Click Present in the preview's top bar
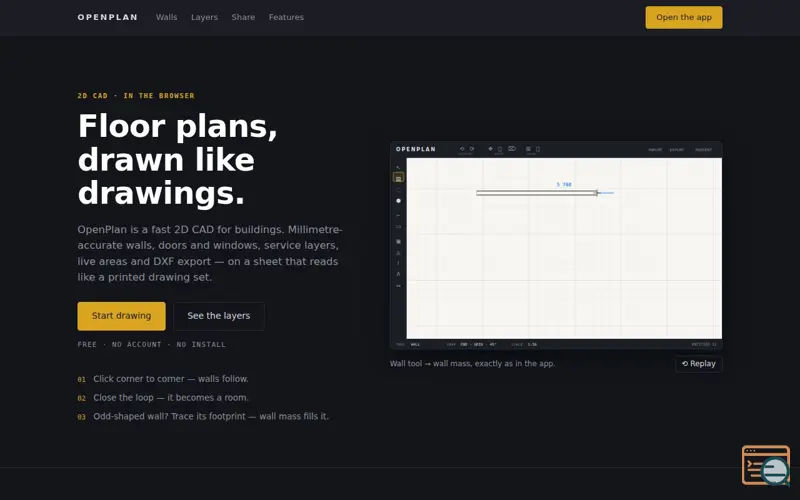800x500 pixels. [x=704, y=150]
